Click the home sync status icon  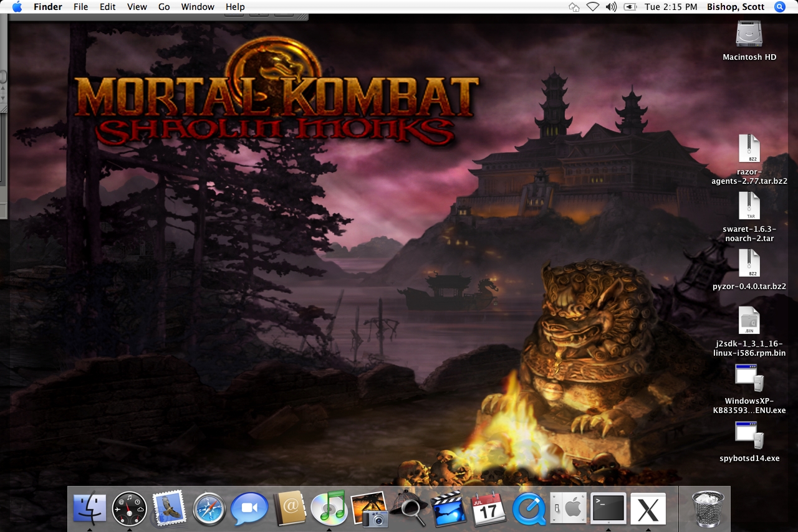(x=574, y=7)
